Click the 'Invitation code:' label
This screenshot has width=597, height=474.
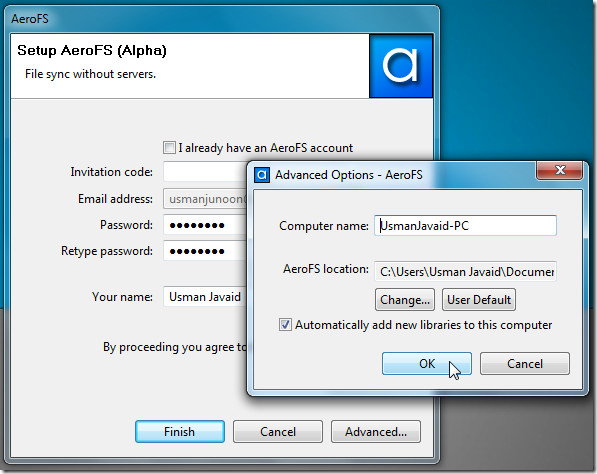tap(112, 172)
